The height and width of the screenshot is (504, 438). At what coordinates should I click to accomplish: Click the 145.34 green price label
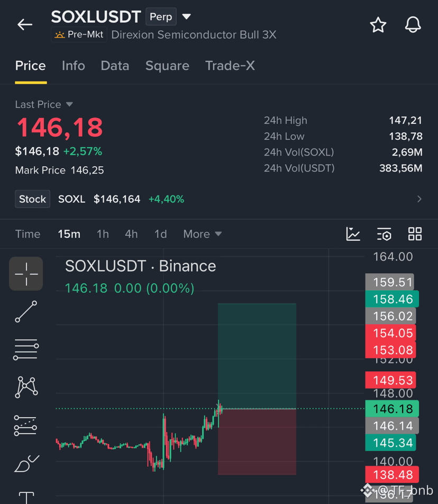coord(391,443)
